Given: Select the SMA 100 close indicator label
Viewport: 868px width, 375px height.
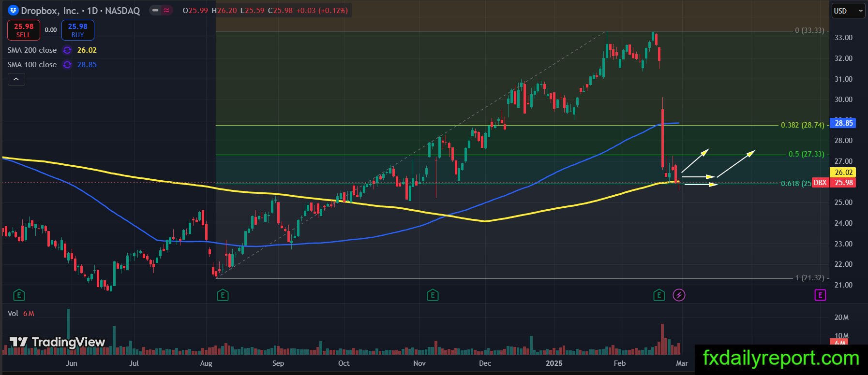Looking at the screenshot, I should click(32, 65).
